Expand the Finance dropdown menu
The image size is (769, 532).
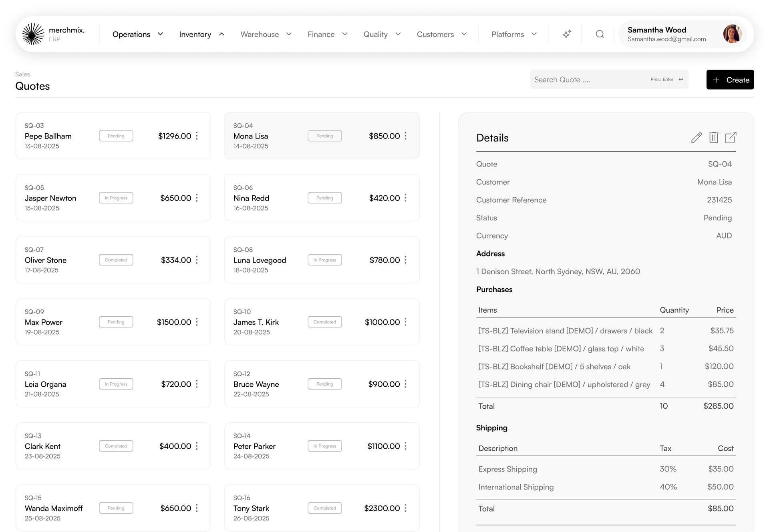(x=327, y=34)
